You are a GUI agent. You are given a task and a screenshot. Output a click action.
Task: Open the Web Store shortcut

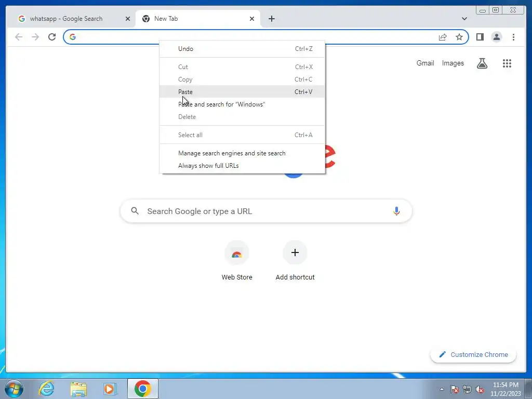(x=237, y=261)
